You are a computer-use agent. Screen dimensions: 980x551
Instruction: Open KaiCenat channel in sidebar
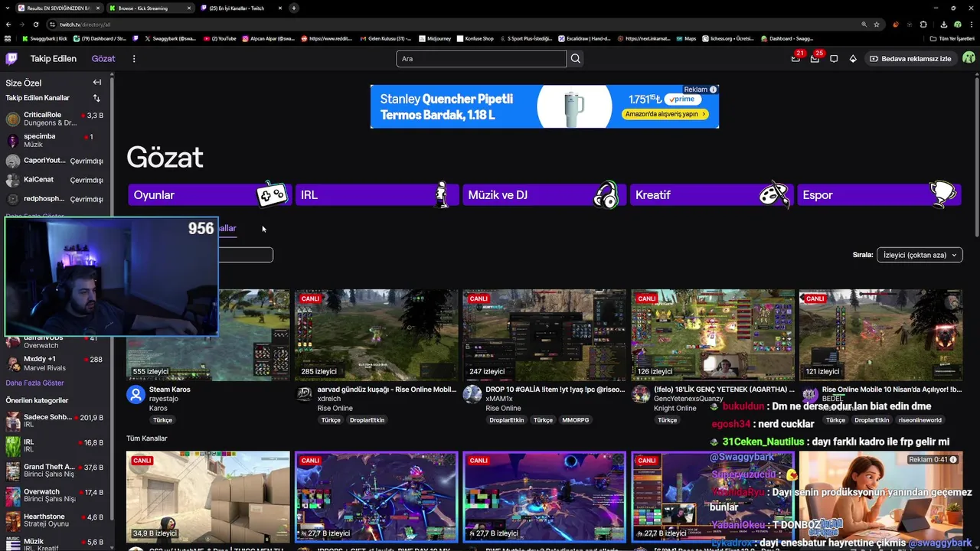[x=54, y=180]
